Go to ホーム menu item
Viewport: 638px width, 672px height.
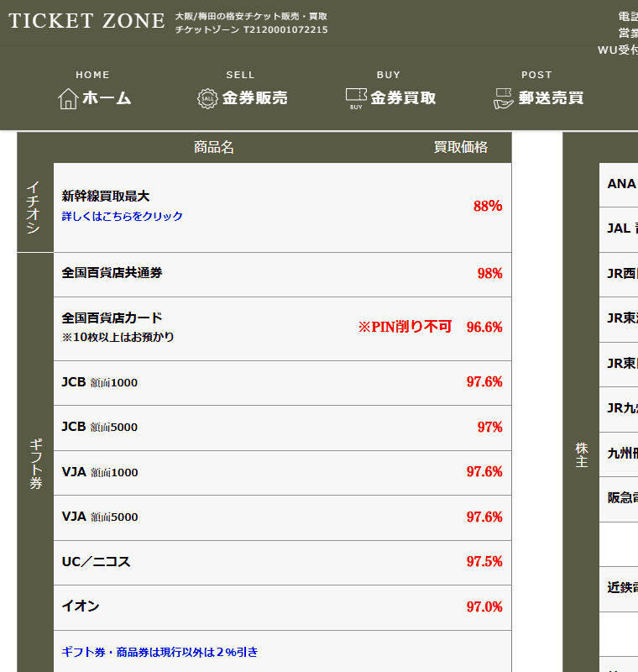pos(107,98)
